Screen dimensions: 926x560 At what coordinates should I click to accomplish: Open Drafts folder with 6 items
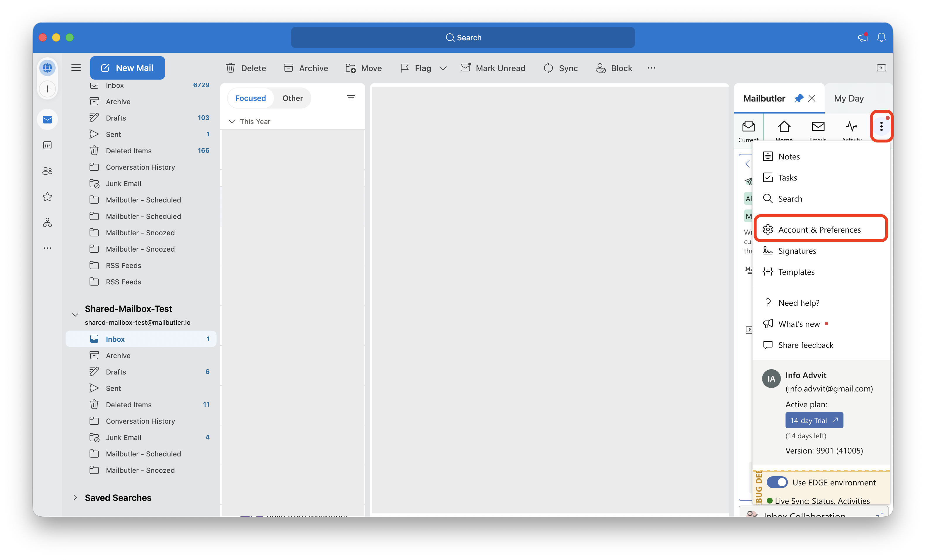click(141, 372)
